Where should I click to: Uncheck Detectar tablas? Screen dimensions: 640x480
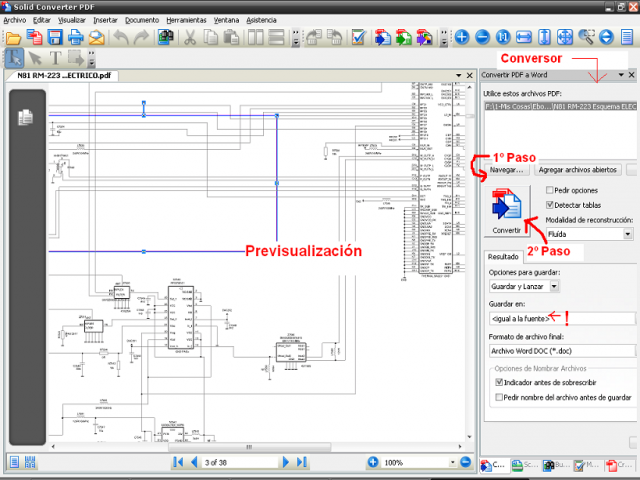[549, 205]
